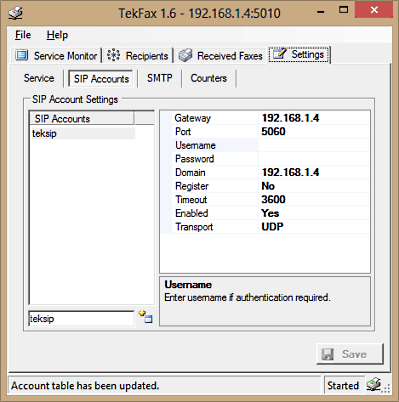Toggle the Register value No
This screenshot has width=399, height=402.
[314, 186]
